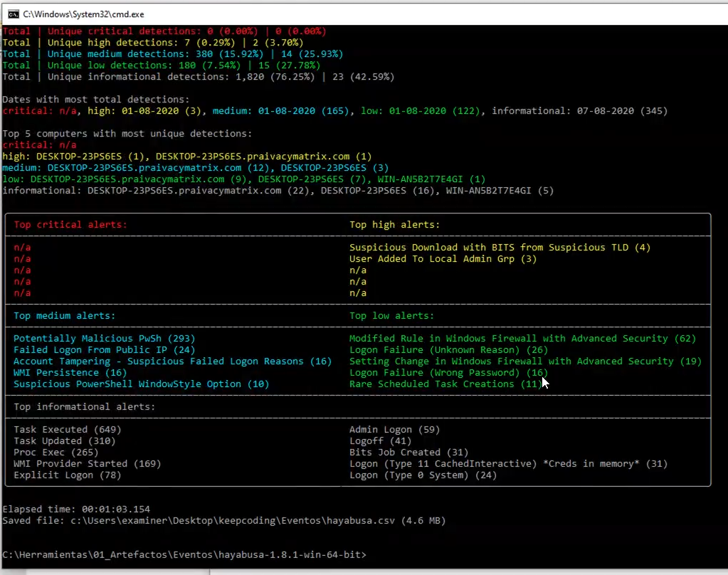Click 'WMI Provider Started (169)' entry
Screen dimensions: 728x575
88,463
